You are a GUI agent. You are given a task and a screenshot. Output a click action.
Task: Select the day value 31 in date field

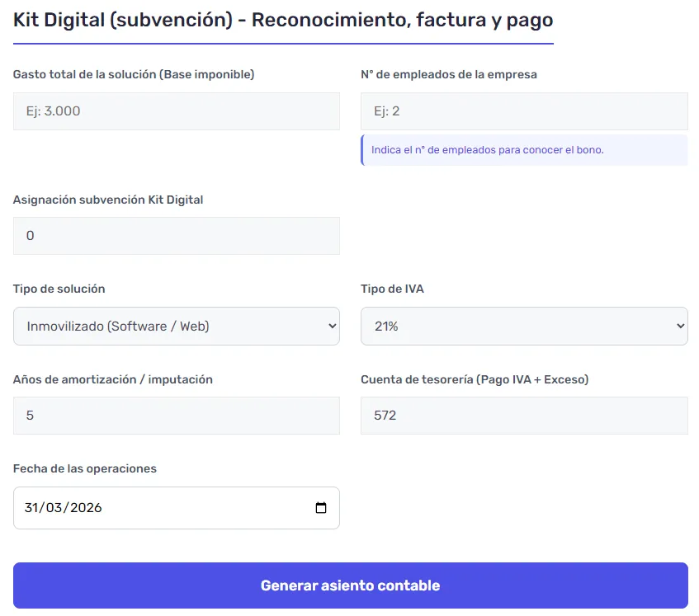33,508
